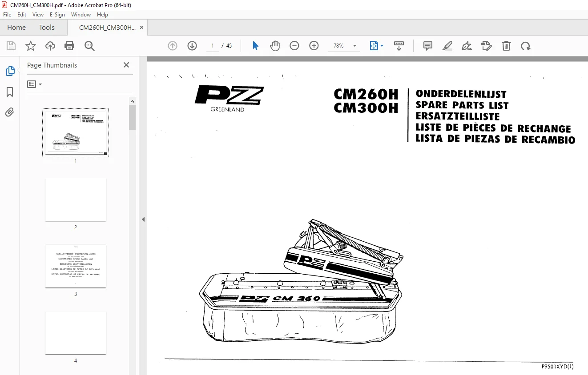Toggle scrolling mode keyboard icon
588x375 pixels.
399,46
